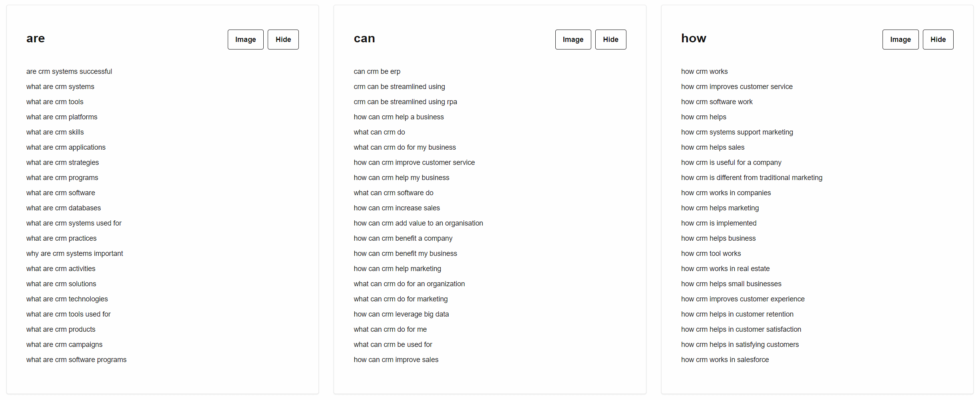This screenshot has height=400, width=980.
Task: Open 'how crm works in salesforce'
Action: [x=725, y=360]
